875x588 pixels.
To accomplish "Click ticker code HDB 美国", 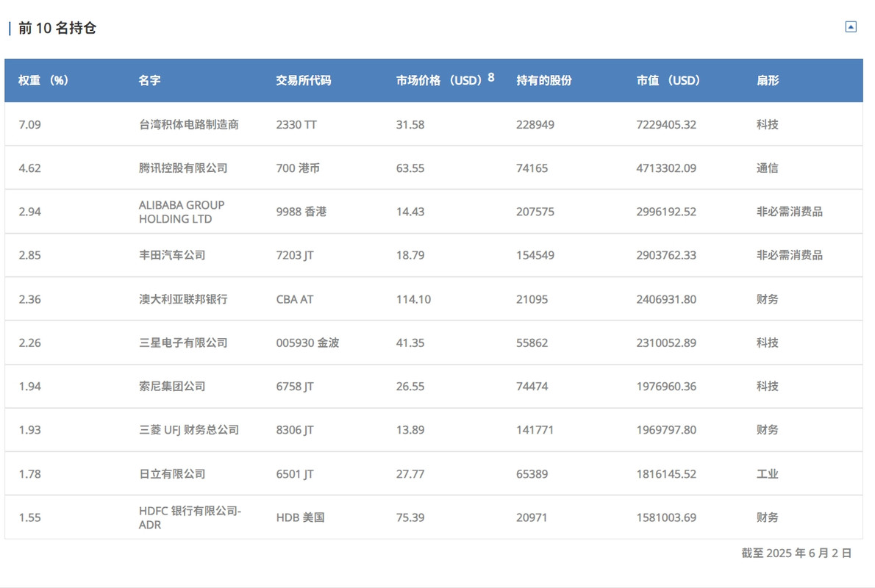I will 300,517.
